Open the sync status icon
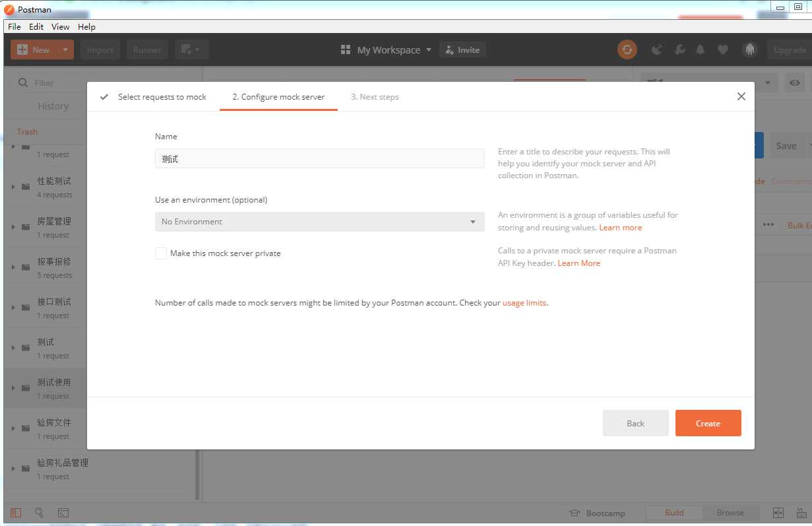The height and width of the screenshot is (526, 812). tap(627, 49)
